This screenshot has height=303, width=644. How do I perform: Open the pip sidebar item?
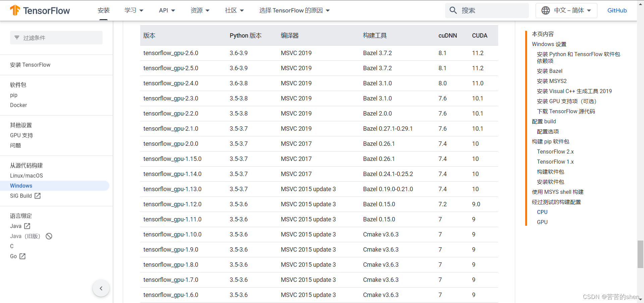[x=14, y=95]
